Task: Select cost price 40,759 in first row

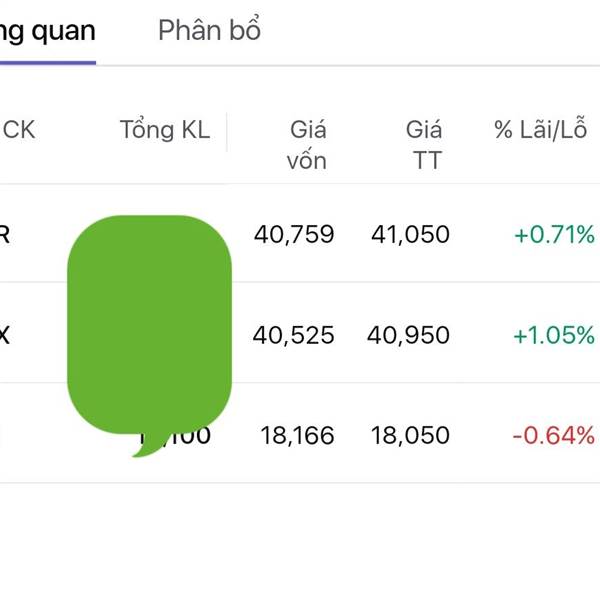Action: tap(294, 234)
